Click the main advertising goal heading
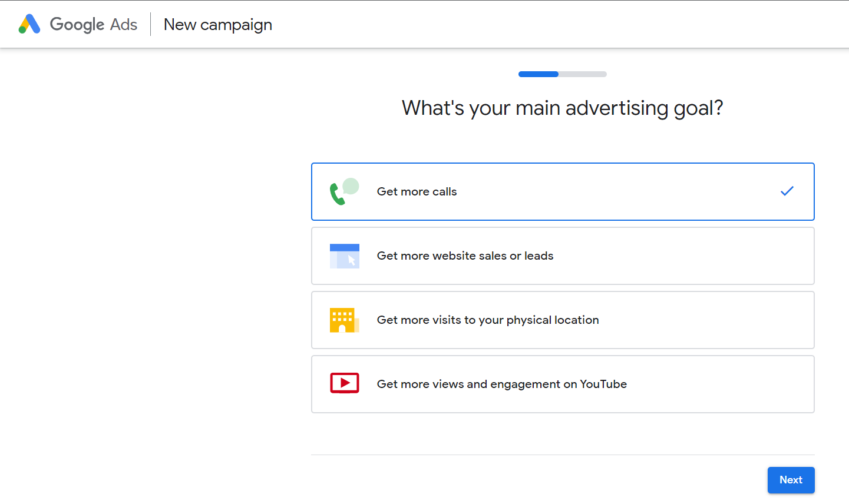This screenshot has width=849, height=504. (x=562, y=108)
